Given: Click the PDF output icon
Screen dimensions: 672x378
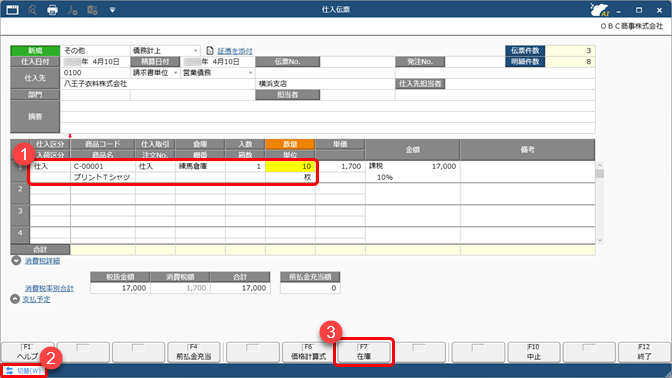Looking at the screenshot, I should [72, 9].
